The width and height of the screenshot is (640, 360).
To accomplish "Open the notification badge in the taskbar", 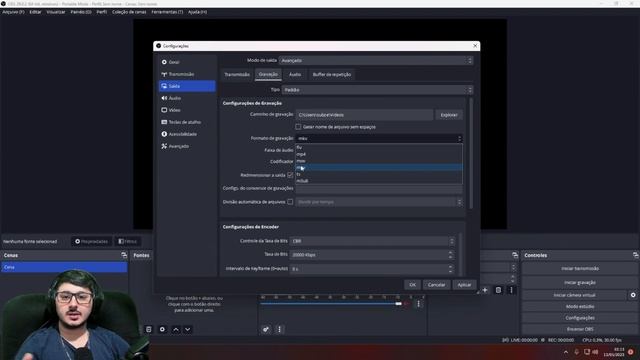I will click(x=631, y=352).
